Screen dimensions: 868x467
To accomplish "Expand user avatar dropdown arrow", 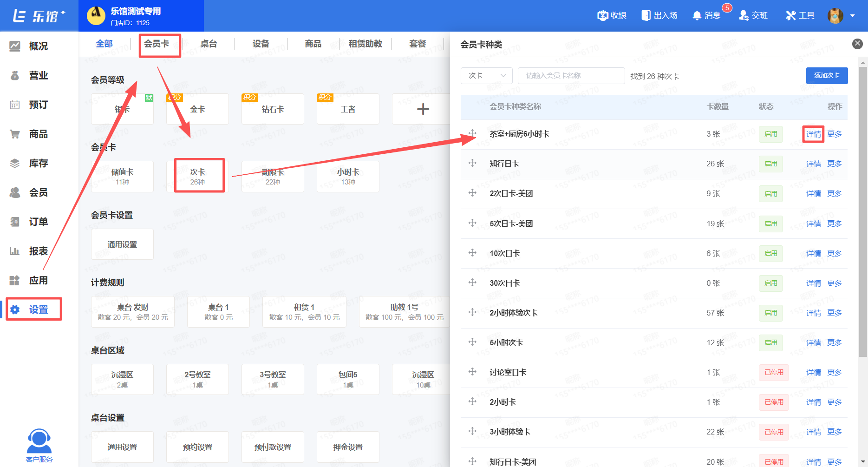I will pyautogui.click(x=853, y=15).
